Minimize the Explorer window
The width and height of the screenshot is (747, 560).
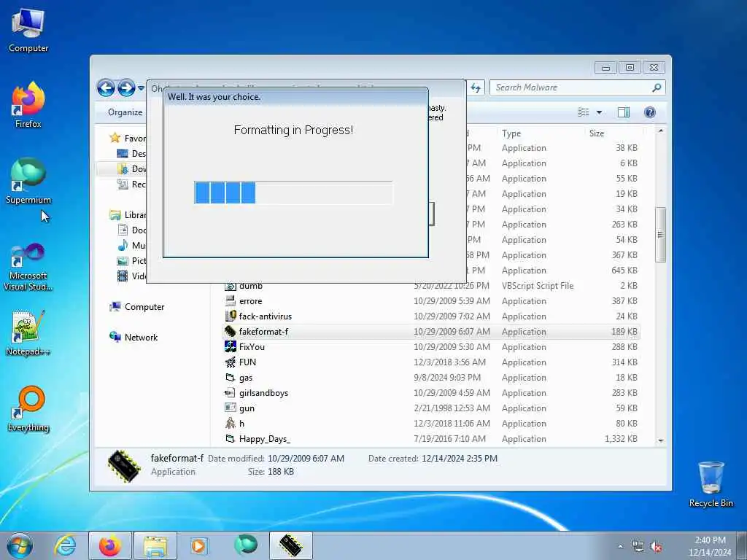(x=605, y=68)
